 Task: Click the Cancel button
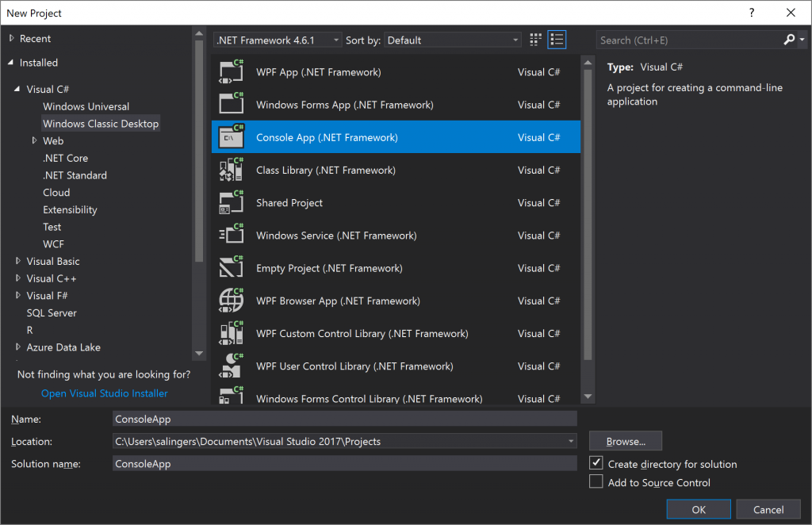[x=768, y=509]
